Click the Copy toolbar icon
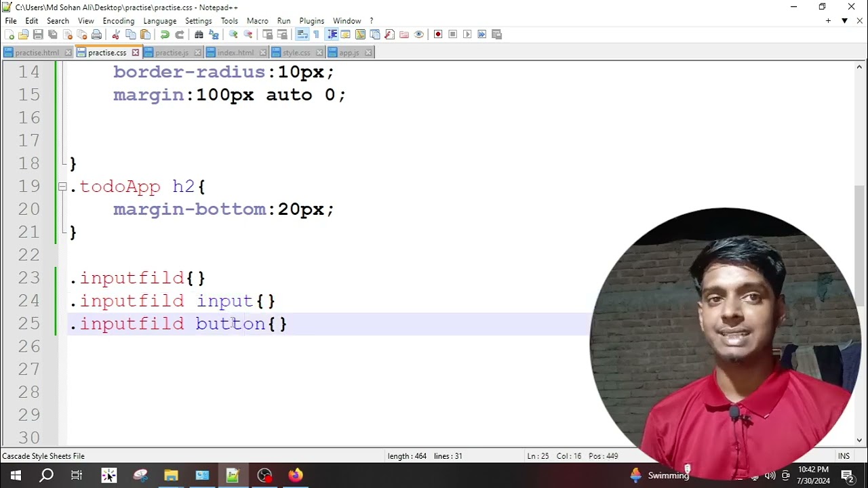 (131, 35)
